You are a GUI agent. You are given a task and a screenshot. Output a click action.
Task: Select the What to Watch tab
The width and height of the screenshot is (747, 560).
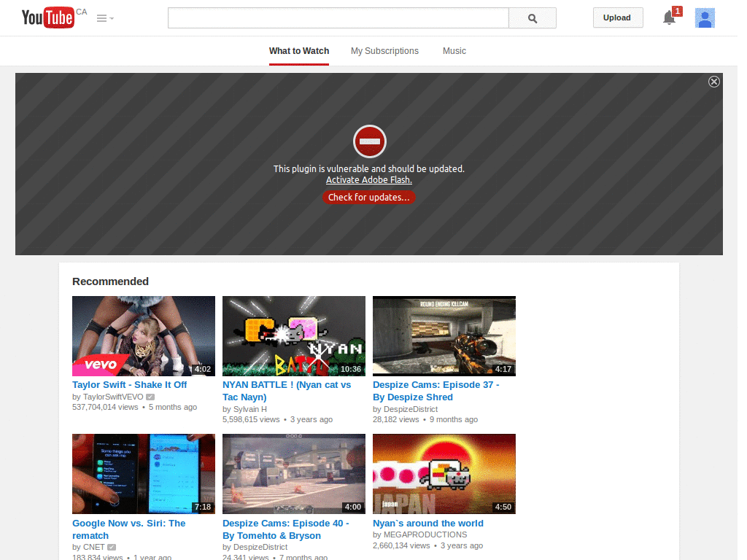click(298, 51)
